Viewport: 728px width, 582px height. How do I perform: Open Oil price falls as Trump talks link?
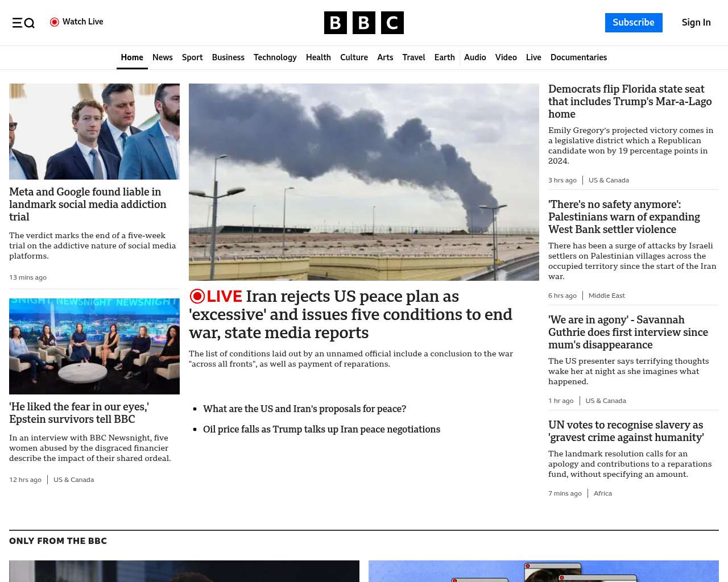click(322, 429)
